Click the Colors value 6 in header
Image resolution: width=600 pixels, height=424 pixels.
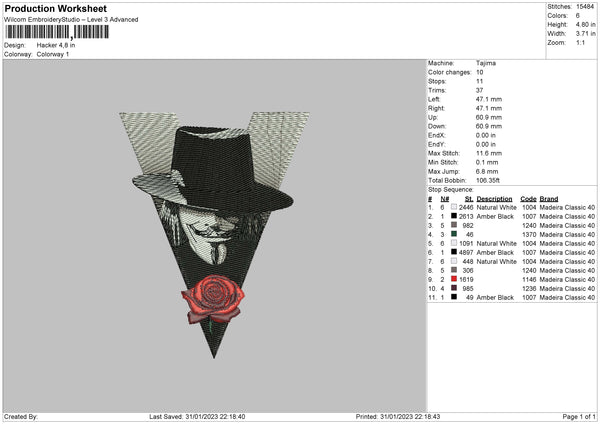click(578, 16)
